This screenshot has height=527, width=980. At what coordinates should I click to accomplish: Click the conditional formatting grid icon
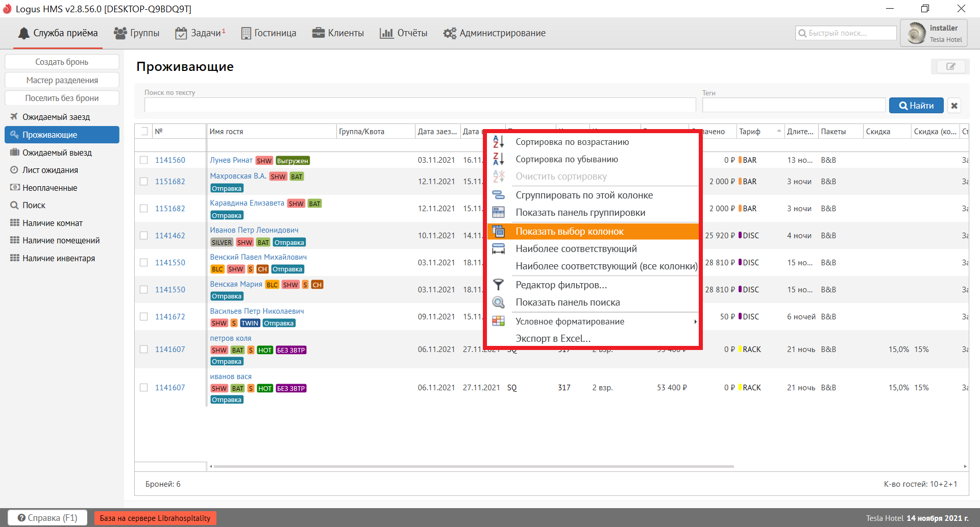[x=498, y=321]
